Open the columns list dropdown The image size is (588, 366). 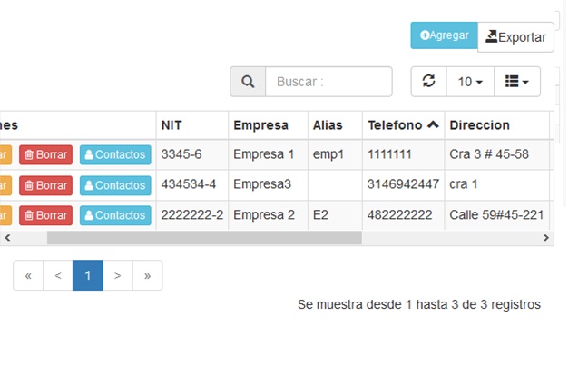[516, 82]
